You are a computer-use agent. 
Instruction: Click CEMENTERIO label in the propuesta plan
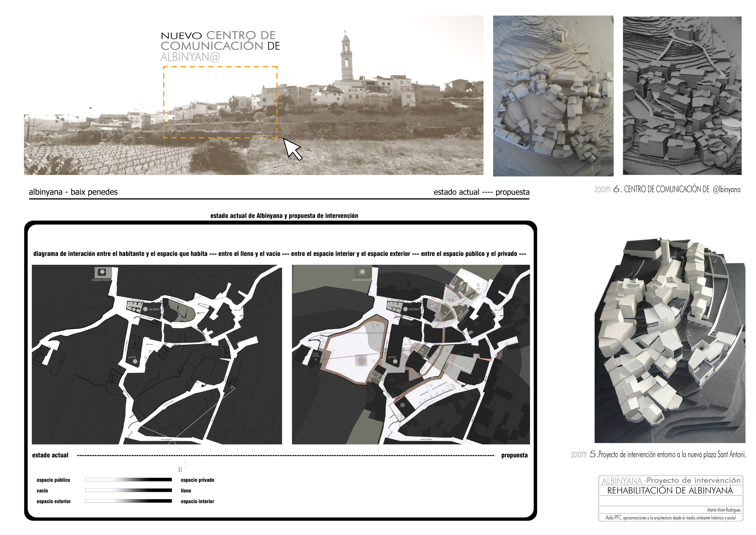pos(362,280)
